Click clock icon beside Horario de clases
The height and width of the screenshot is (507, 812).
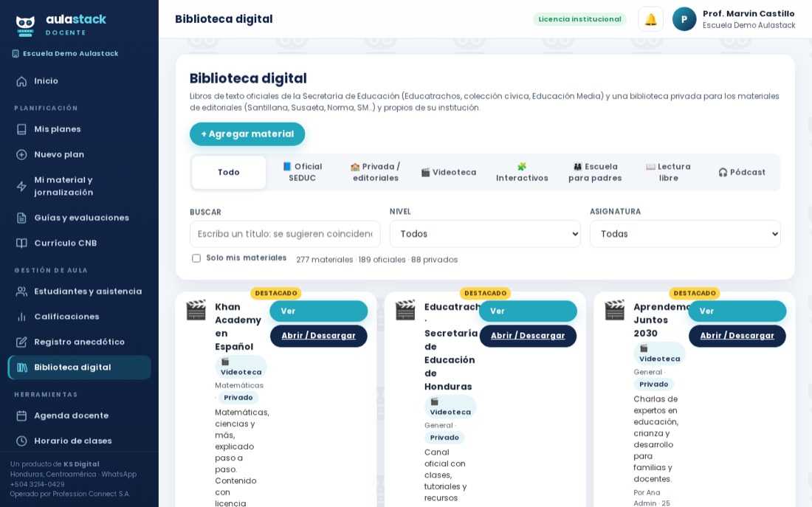click(x=21, y=441)
